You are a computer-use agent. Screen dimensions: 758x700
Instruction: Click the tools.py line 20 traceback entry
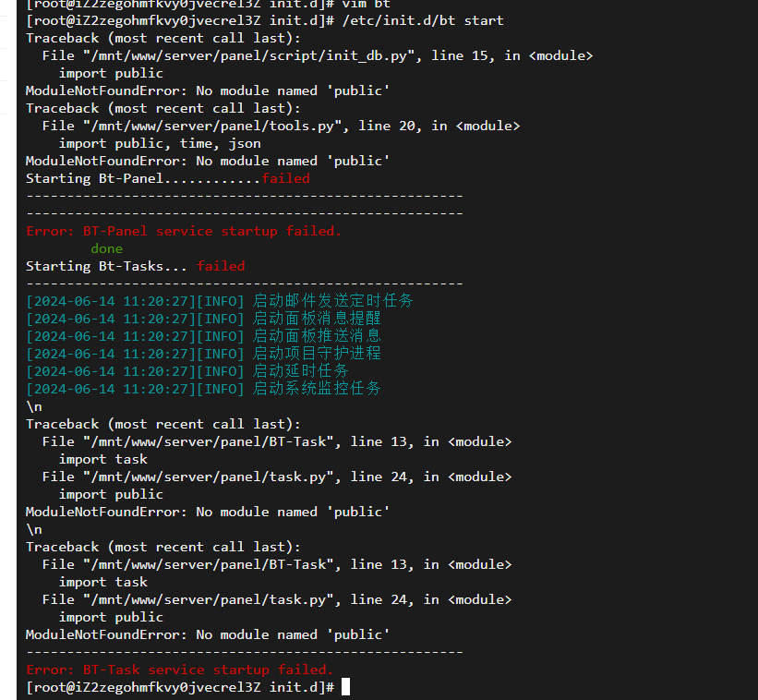coord(281,127)
